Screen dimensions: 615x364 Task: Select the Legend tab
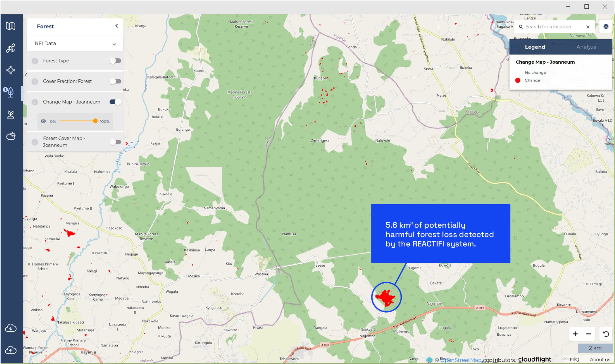pyautogui.click(x=535, y=47)
